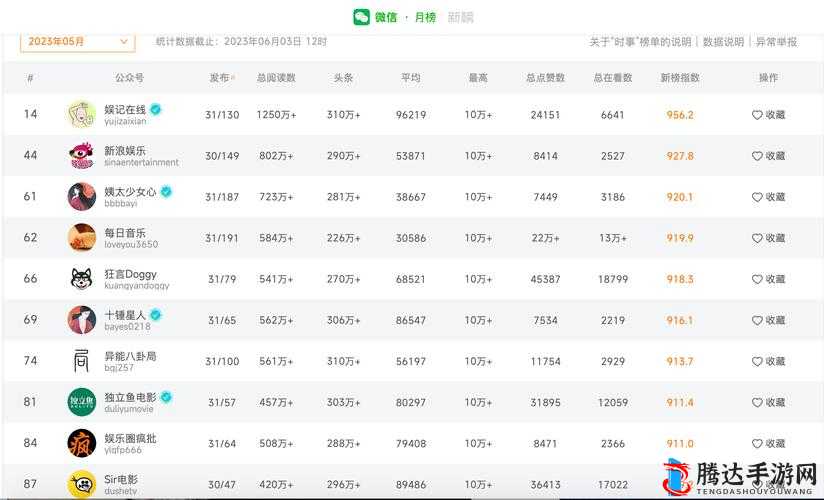Favorite 每日音乐 with its heart icon
This screenshot has width=824, height=500.
[x=757, y=238]
